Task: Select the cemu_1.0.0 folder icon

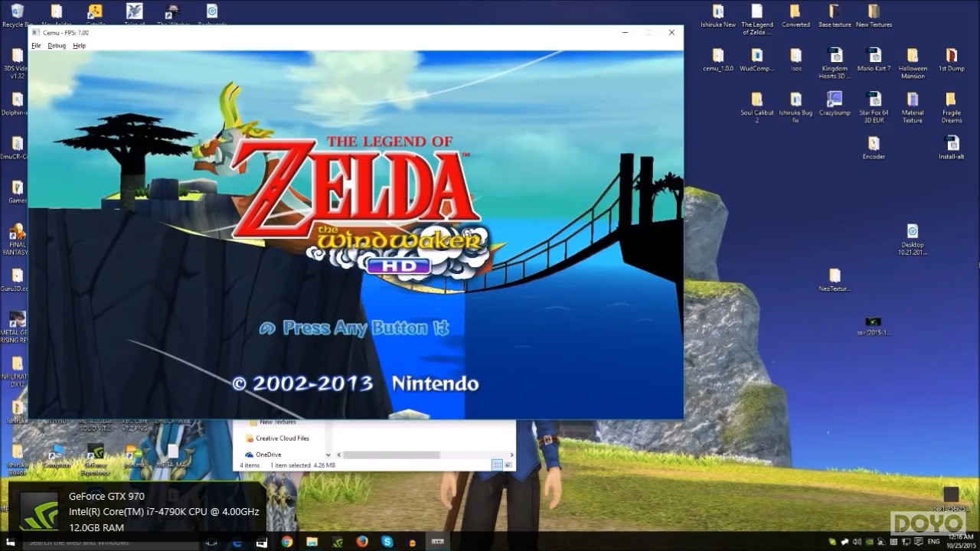Action: coord(718,60)
